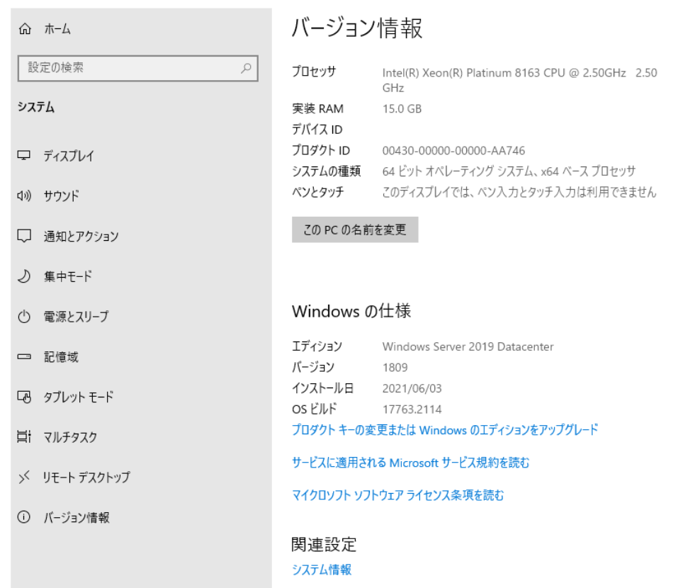700x588 pixels.
Task: Open the ソフトウェア ライセンス条項 link
Action: click(x=397, y=495)
